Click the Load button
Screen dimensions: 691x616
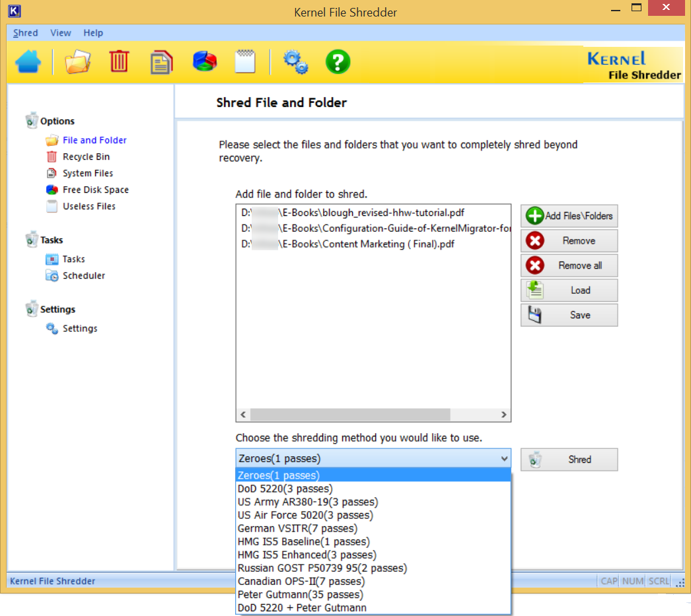pyautogui.click(x=569, y=290)
